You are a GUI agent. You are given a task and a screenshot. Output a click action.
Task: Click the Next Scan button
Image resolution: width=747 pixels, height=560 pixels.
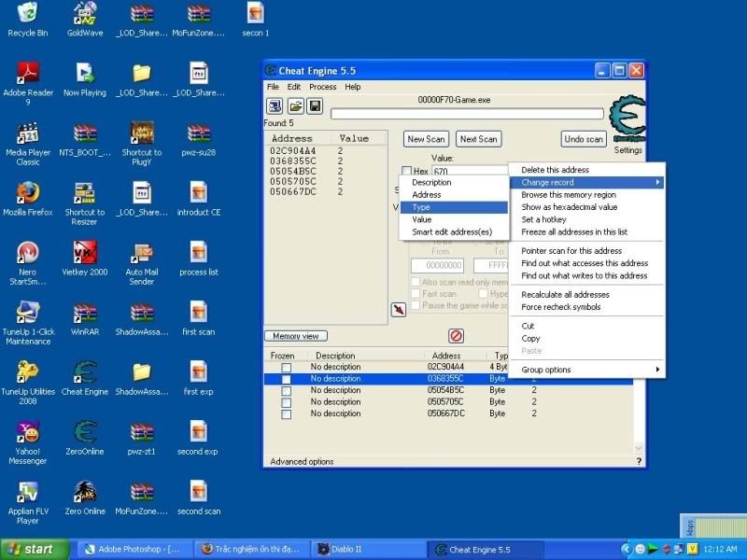pyautogui.click(x=478, y=139)
